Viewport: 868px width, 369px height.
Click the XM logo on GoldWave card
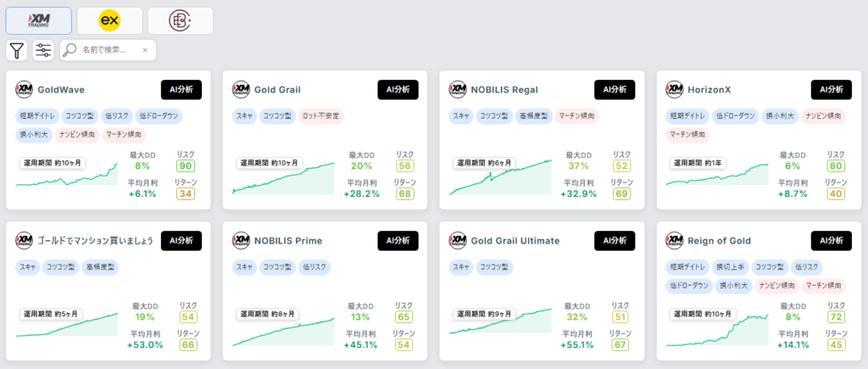click(x=24, y=90)
